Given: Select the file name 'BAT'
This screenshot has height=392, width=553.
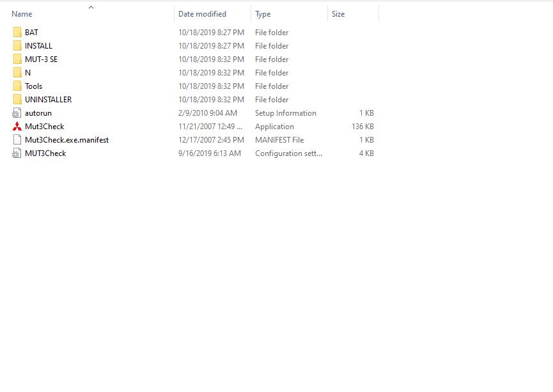Looking at the screenshot, I should click(x=31, y=33).
